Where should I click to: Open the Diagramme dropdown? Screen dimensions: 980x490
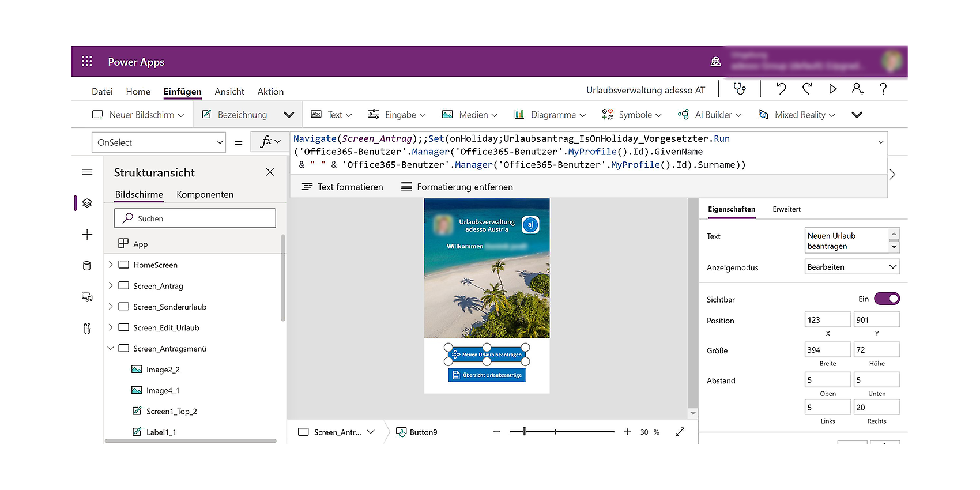[x=550, y=115]
